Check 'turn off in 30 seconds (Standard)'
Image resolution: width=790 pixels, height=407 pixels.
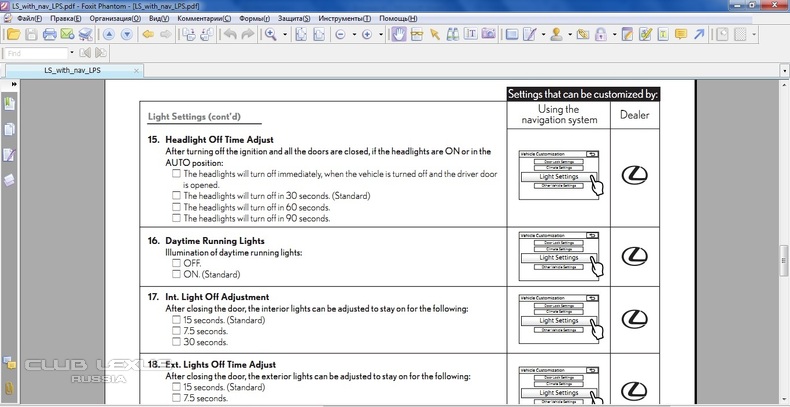pos(176,195)
